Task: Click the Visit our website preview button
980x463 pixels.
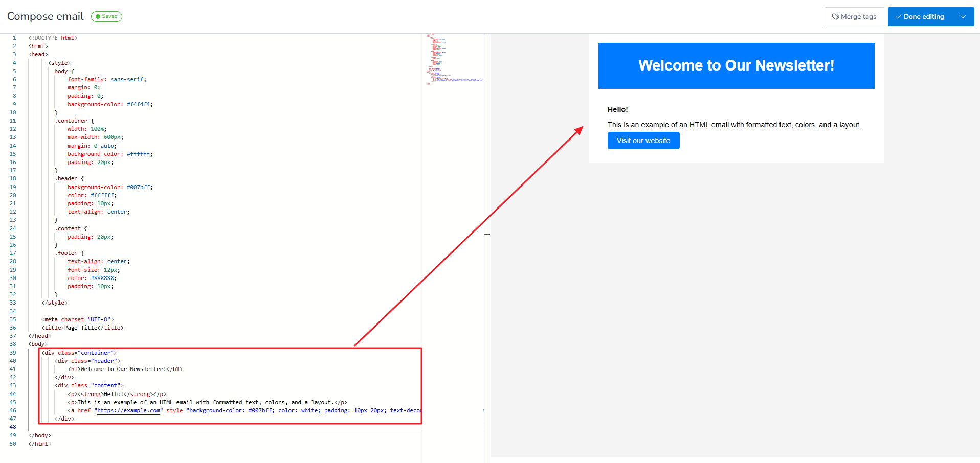Action: [x=643, y=141]
